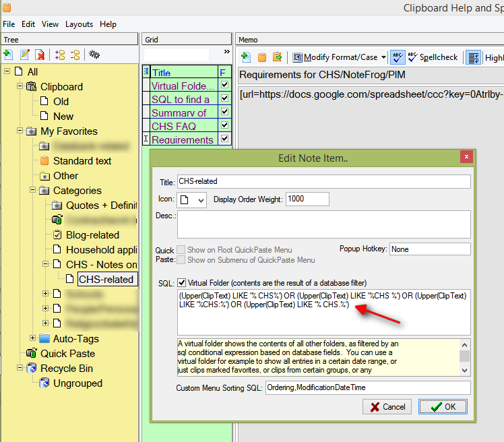Click inside the SQL filter expression text box
The width and height of the screenshot is (504, 442).
[x=324, y=312]
